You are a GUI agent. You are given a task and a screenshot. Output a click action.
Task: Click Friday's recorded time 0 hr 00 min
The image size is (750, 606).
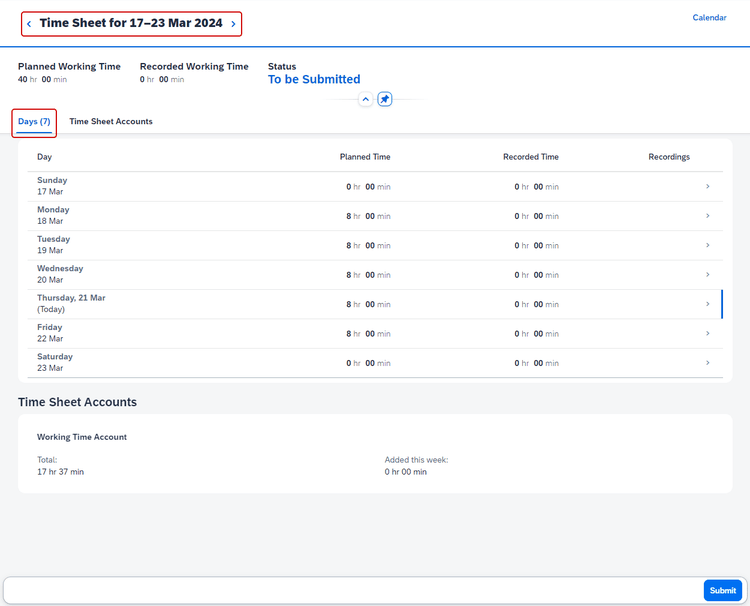pos(537,334)
